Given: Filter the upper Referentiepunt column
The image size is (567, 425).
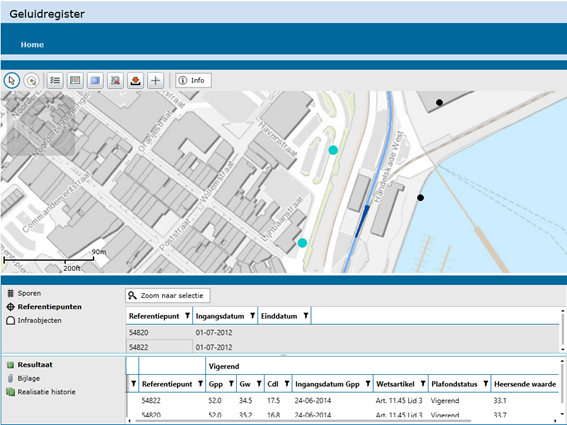Looking at the screenshot, I should [187, 316].
